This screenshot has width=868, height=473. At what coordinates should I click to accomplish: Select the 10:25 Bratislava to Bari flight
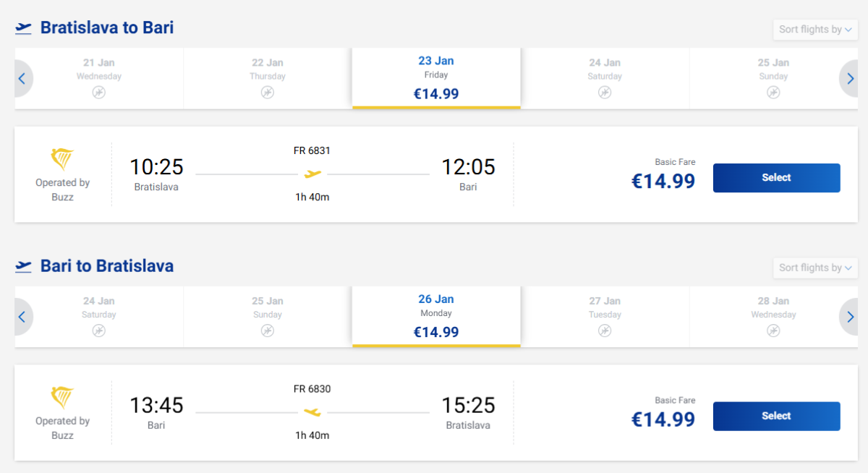pyautogui.click(x=776, y=178)
